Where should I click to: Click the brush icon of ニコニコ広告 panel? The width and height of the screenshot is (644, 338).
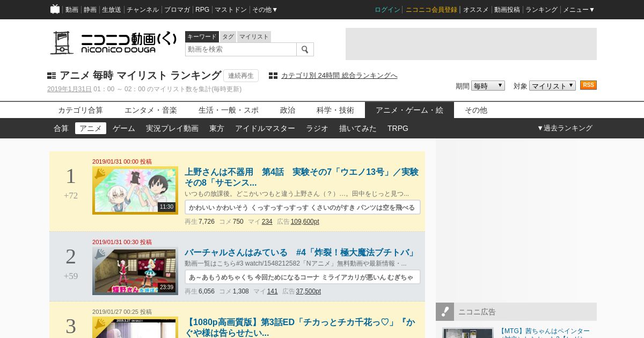pyautogui.click(x=445, y=312)
